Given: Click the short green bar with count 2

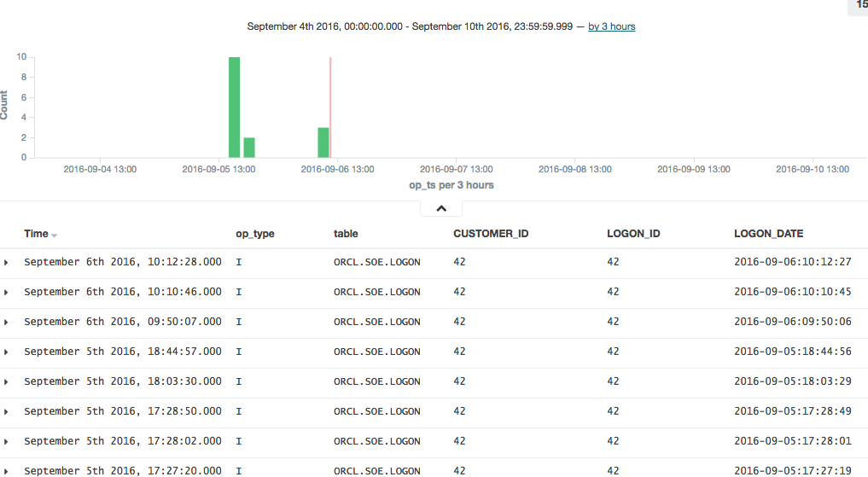Looking at the screenshot, I should [249, 148].
